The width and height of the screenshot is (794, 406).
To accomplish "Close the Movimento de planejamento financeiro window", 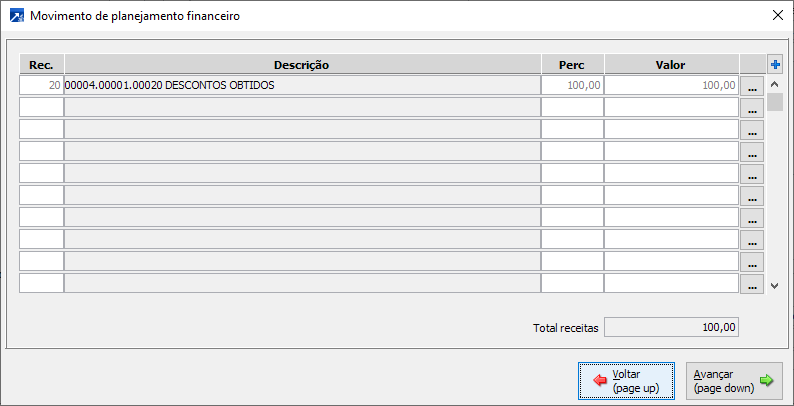I will click(x=778, y=16).
